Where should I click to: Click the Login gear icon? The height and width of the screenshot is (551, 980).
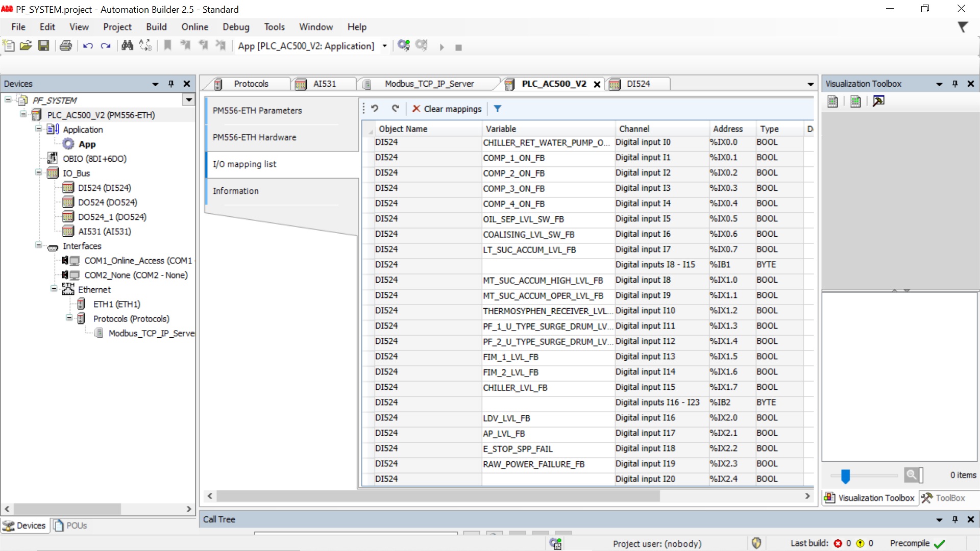404,46
